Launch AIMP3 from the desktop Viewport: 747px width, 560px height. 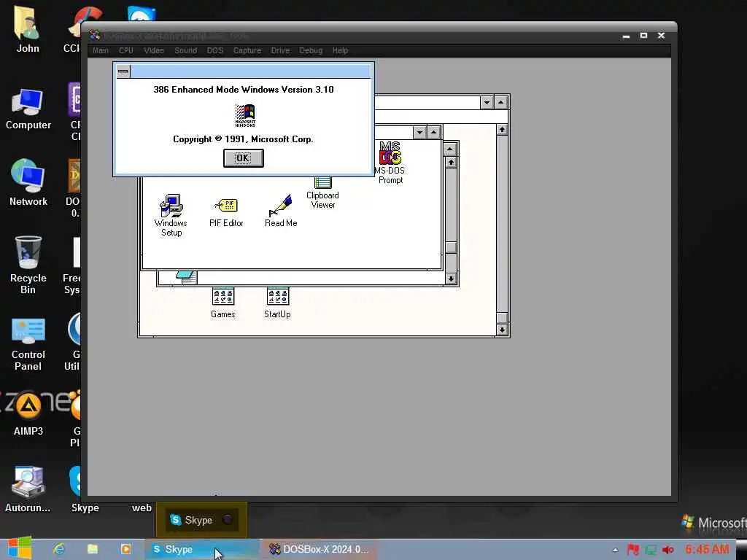pos(28,413)
